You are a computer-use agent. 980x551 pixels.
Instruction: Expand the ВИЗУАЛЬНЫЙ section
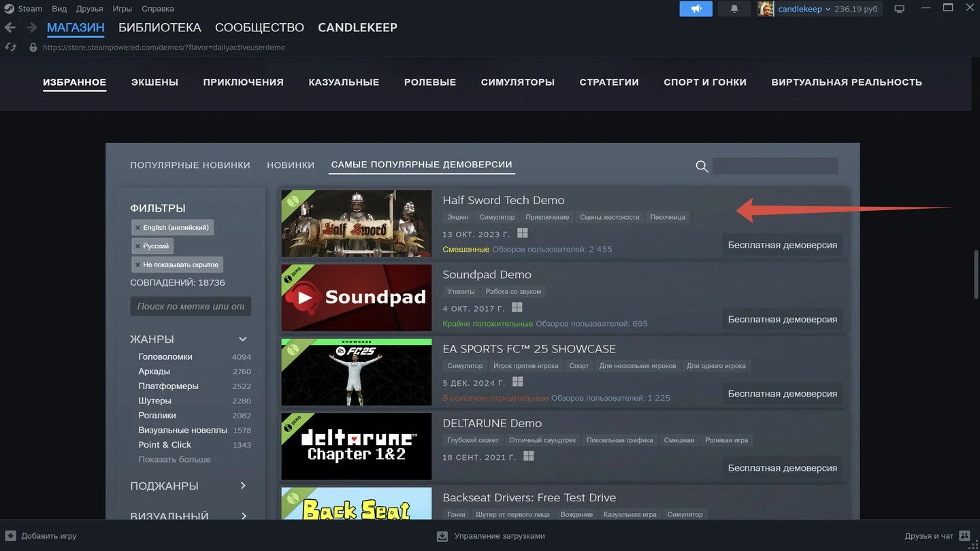tap(243, 516)
